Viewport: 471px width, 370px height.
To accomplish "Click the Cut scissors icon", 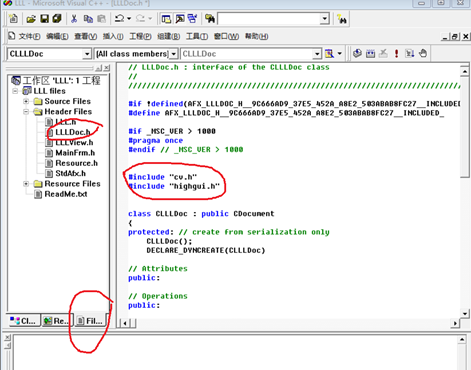I will [74, 19].
